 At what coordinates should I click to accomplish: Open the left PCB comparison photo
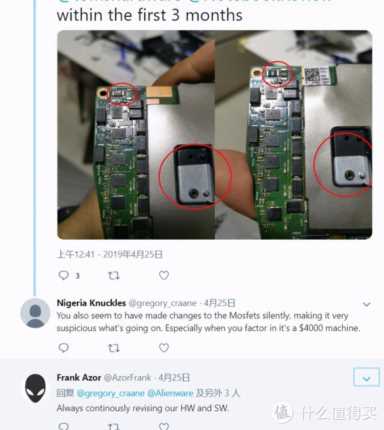136,135
